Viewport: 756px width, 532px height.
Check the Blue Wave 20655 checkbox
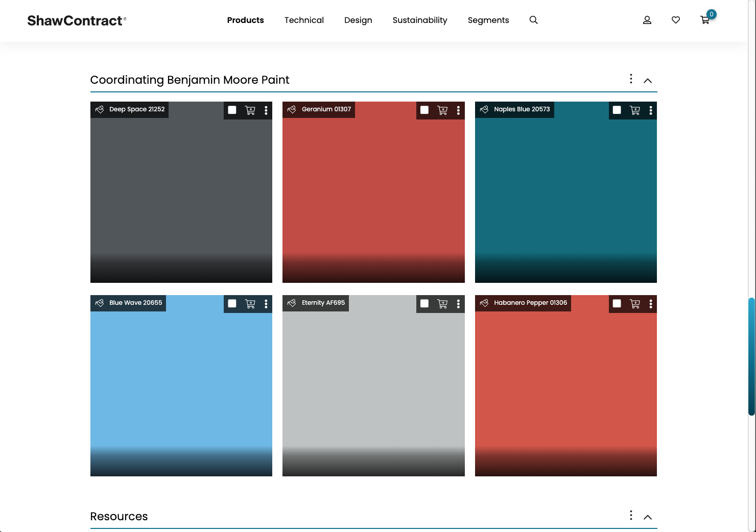(x=232, y=304)
